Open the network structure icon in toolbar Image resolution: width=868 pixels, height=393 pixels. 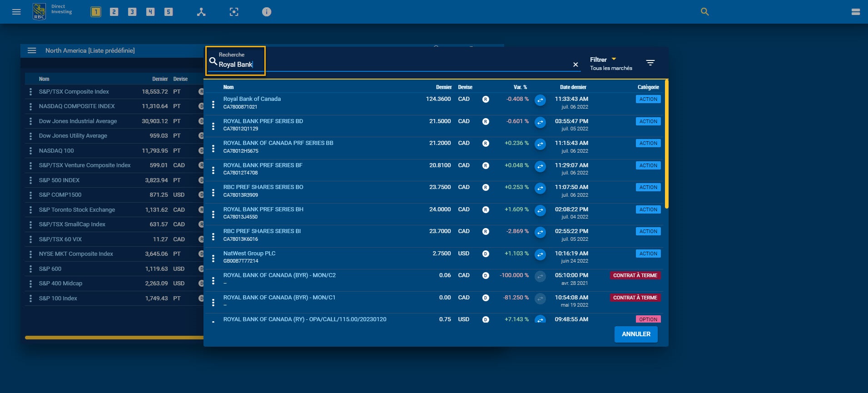click(x=201, y=12)
